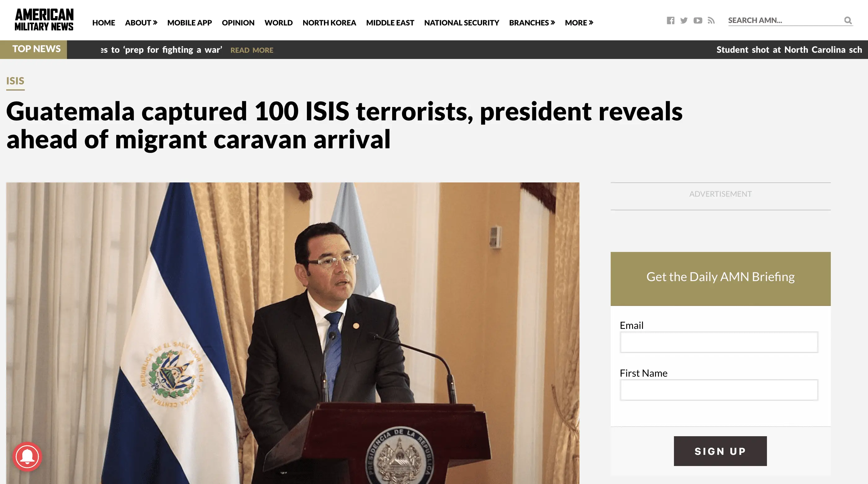Open the Middle East section
The image size is (868, 484).
390,23
